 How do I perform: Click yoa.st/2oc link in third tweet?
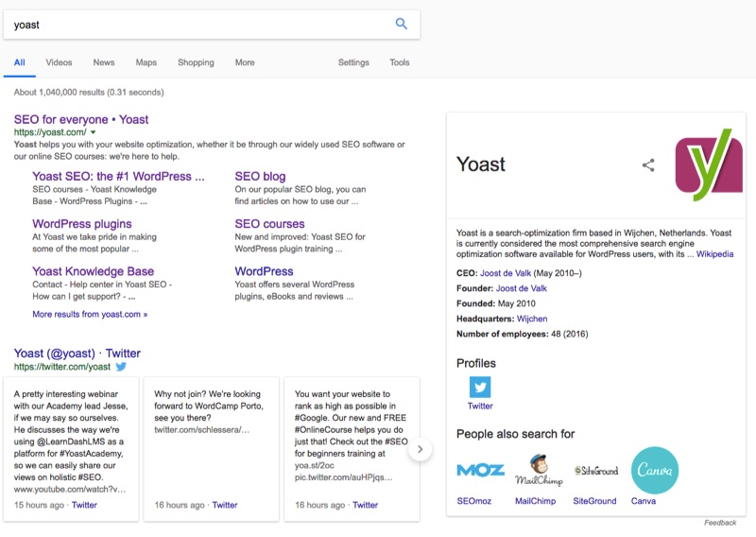point(315,465)
